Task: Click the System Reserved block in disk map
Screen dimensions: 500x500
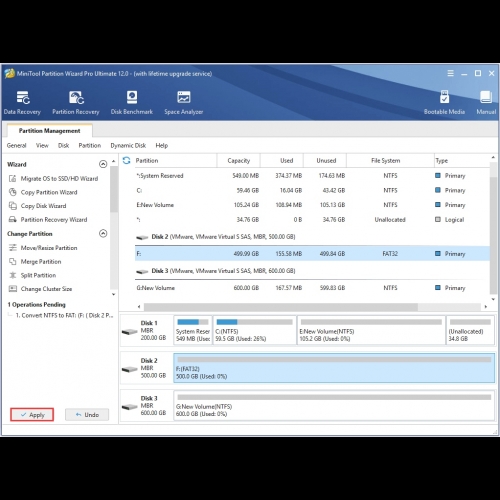Action: pos(193,330)
